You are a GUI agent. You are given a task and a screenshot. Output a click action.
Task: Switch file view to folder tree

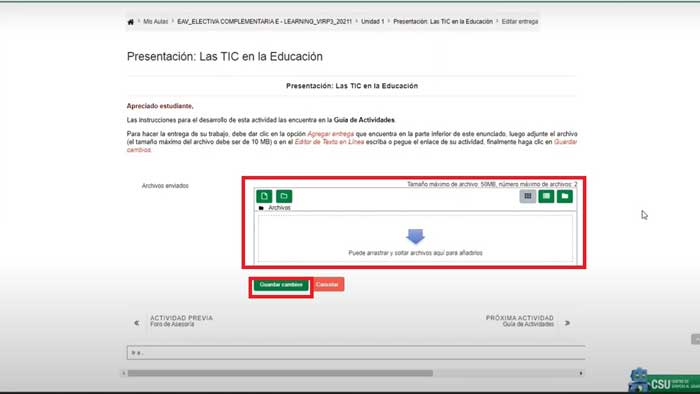click(565, 196)
